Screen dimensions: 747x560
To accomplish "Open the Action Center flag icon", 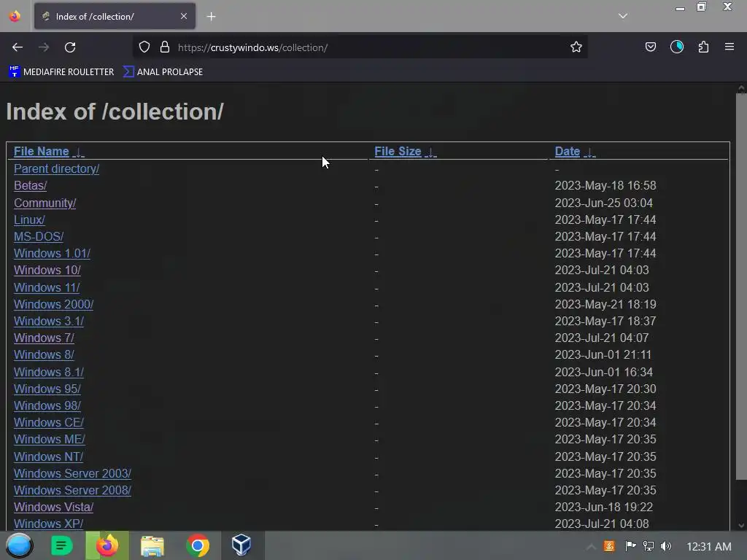I will (x=630, y=546).
